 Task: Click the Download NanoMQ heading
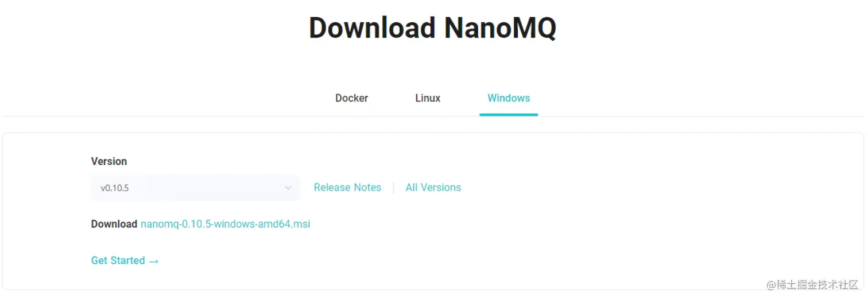point(432,28)
